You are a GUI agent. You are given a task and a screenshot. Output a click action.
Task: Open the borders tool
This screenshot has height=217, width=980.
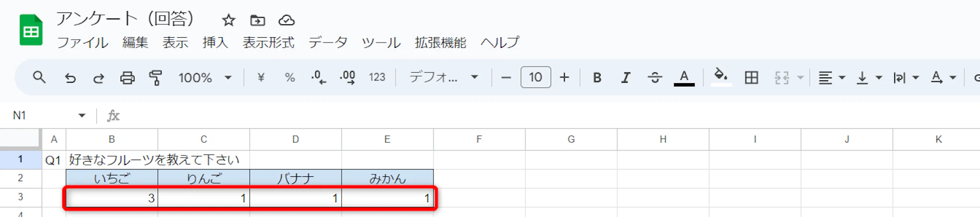751,77
